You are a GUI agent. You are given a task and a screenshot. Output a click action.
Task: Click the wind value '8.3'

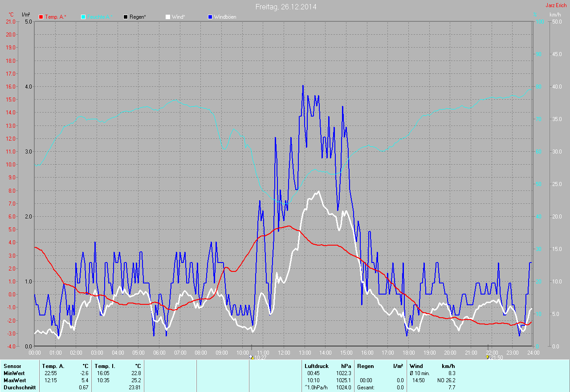452,373
